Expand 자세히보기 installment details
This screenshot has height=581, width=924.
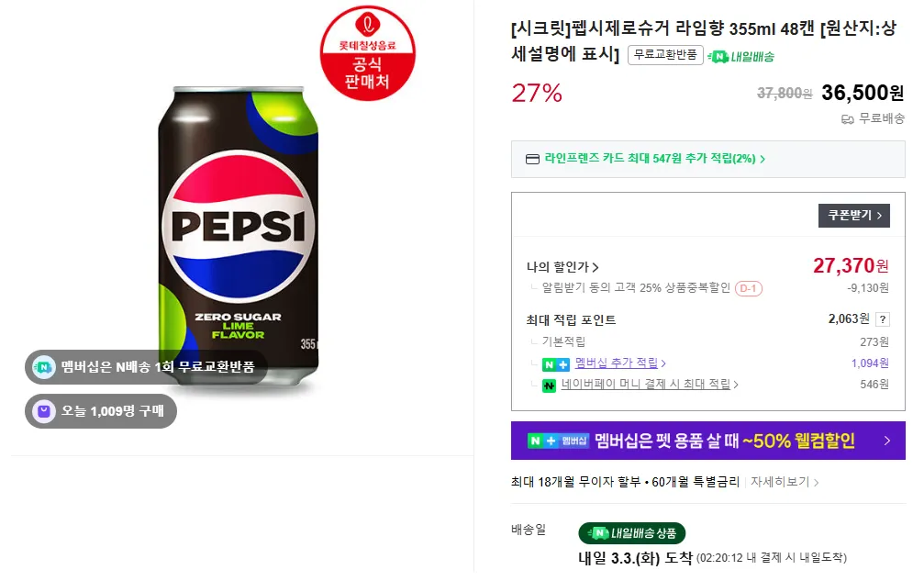[785, 482]
